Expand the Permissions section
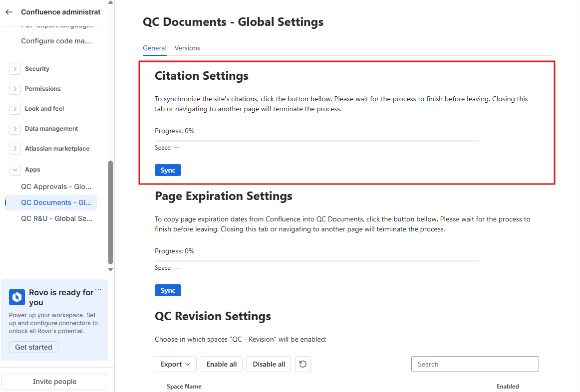The image size is (580, 392). point(15,89)
